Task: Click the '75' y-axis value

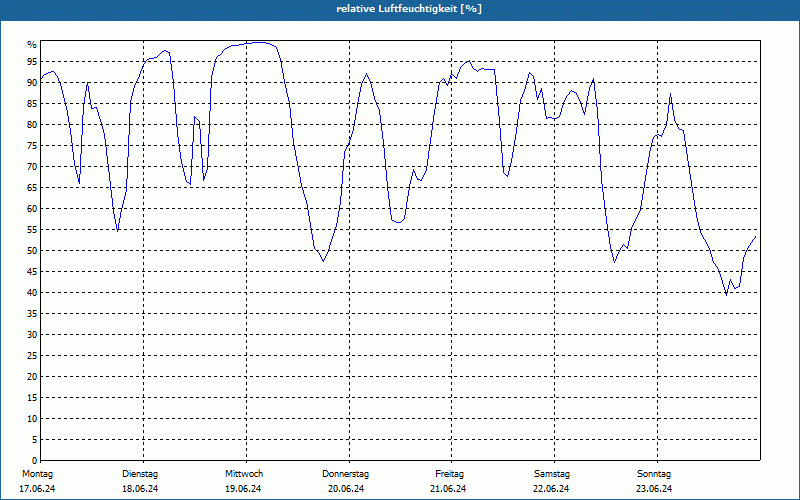Action: 32,145
